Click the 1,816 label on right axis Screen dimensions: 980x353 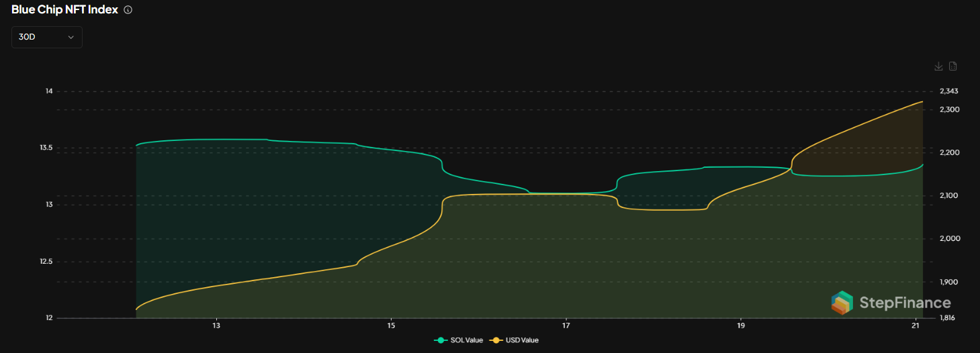tap(948, 318)
